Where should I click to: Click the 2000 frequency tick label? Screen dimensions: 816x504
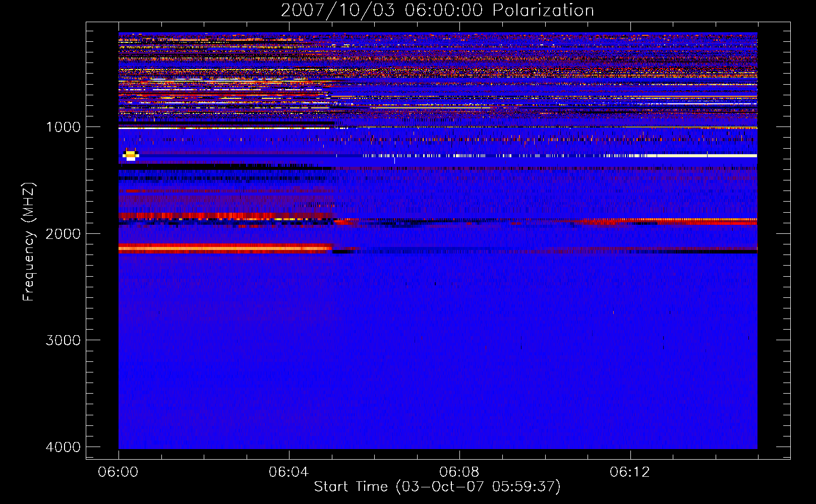(63, 233)
